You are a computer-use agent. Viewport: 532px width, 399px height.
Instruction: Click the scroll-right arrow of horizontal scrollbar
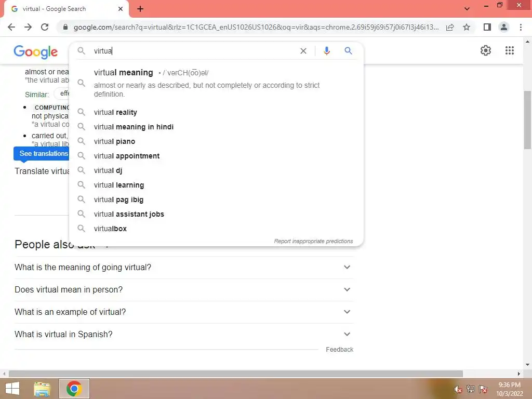[x=519, y=374]
